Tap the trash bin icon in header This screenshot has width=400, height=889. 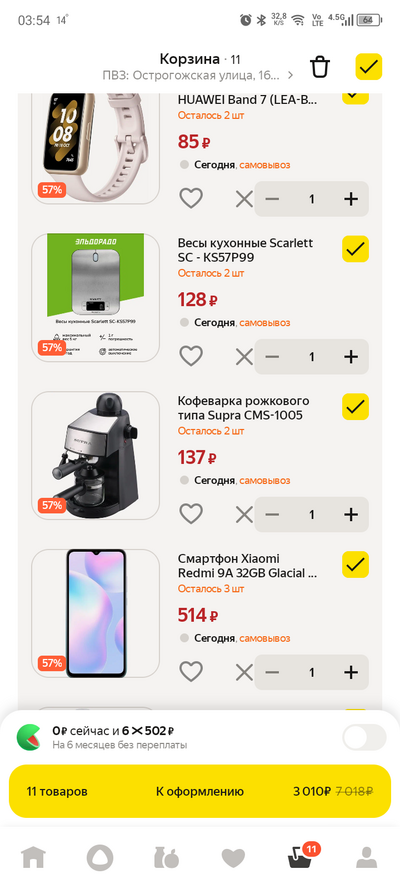click(320, 67)
